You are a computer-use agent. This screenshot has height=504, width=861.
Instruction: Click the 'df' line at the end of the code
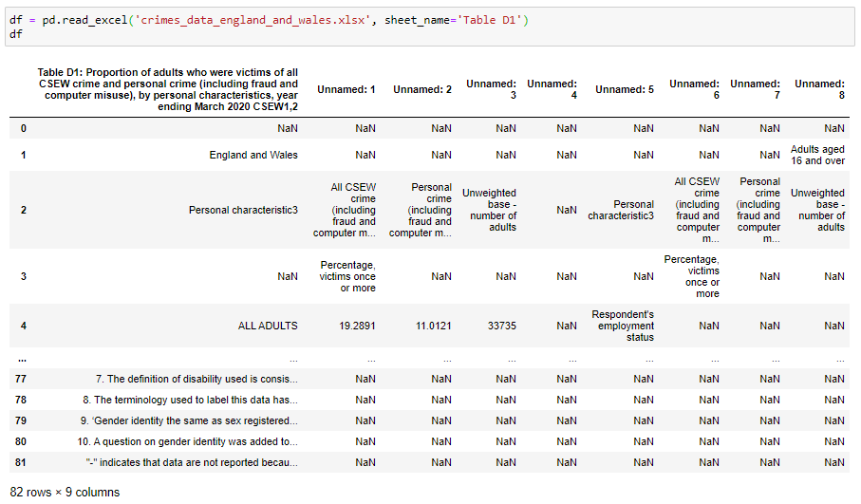tap(16, 34)
